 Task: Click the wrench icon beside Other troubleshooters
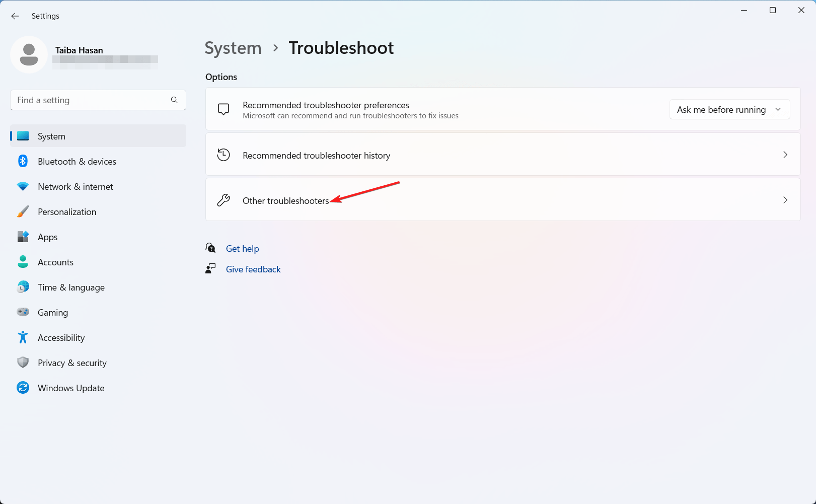click(x=224, y=200)
